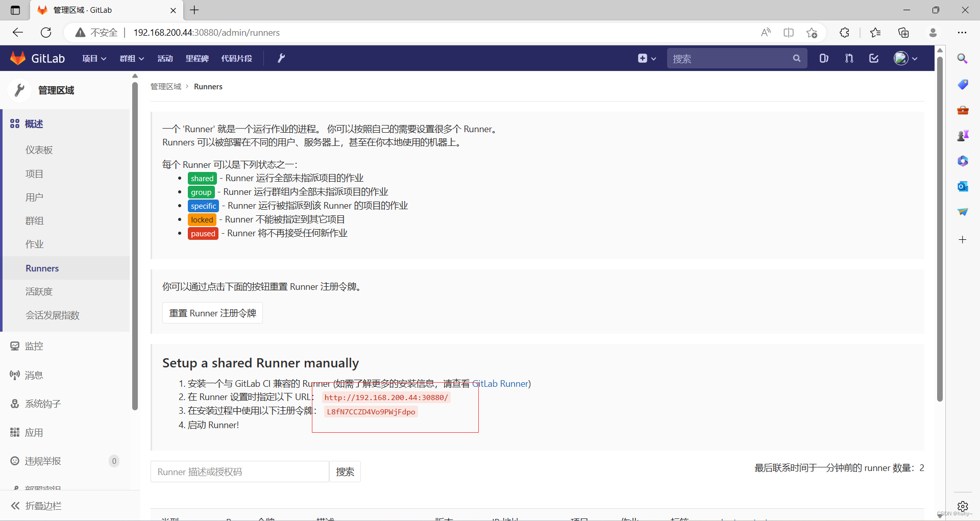Screen dimensions: 980x521
Task: Open 活跃度 in the sidebar
Action: [x=39, y=292]
